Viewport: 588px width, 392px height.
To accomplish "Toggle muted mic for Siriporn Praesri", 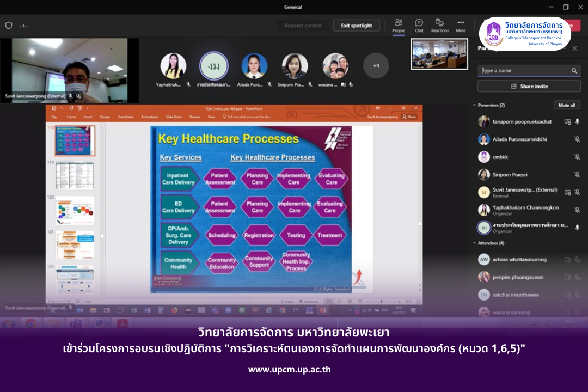I will [577, 174].
